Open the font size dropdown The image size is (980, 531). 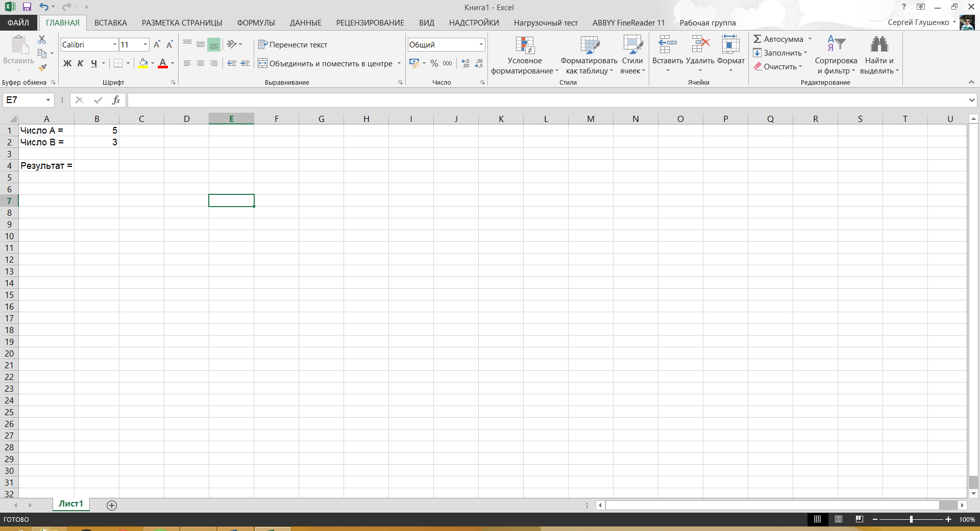(145, 45)
